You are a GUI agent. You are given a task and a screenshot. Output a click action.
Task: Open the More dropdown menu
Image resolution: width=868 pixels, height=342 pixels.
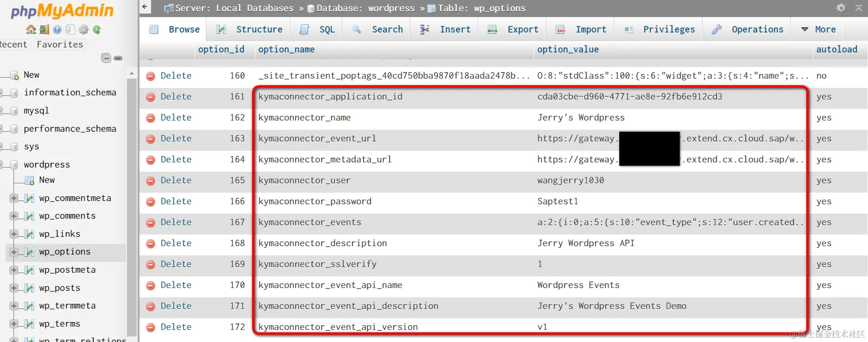819,29
